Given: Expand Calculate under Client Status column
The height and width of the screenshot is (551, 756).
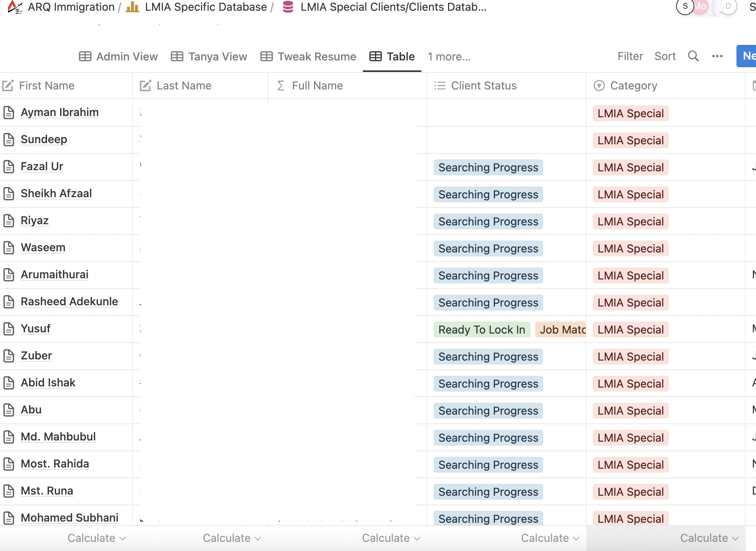Looking at the screenshot, I should [550, 538].
